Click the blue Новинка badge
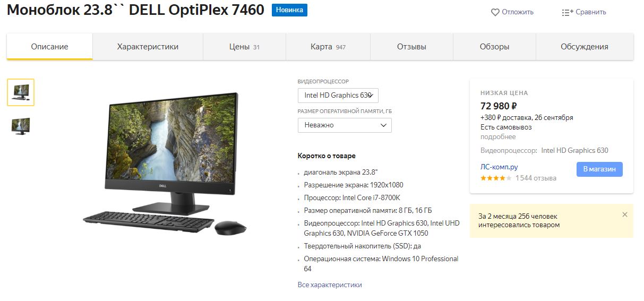The width and height of the screenshot is (644, 301). pyautogui.click(x=289, y=10)
